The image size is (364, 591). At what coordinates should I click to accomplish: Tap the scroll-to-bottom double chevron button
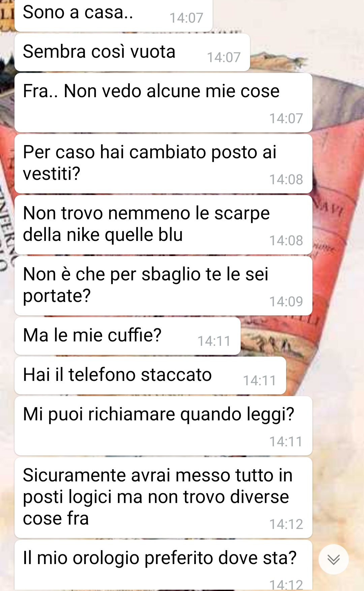click(x=333, y=559)
